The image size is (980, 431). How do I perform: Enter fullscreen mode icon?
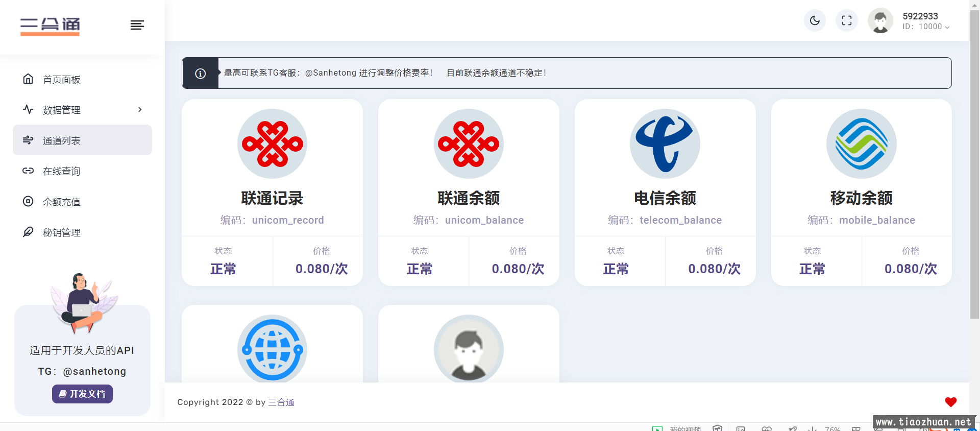coord(847,20)
